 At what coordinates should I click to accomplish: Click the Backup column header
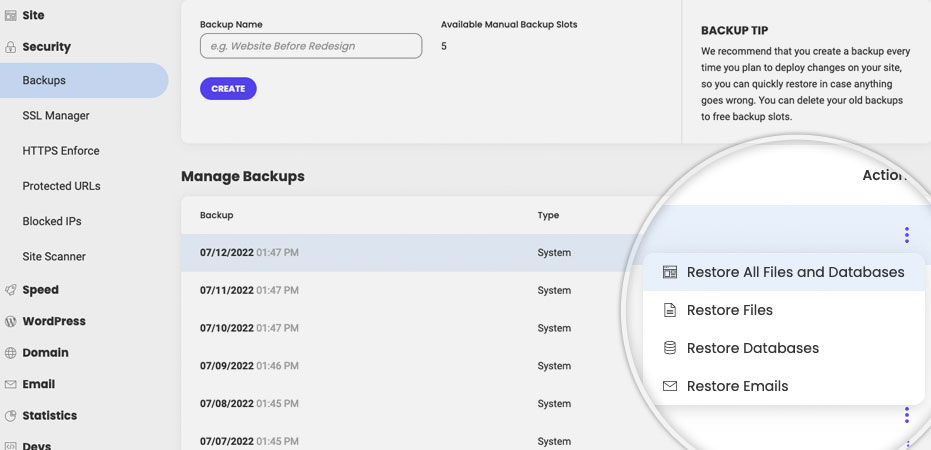coord(217,215)
